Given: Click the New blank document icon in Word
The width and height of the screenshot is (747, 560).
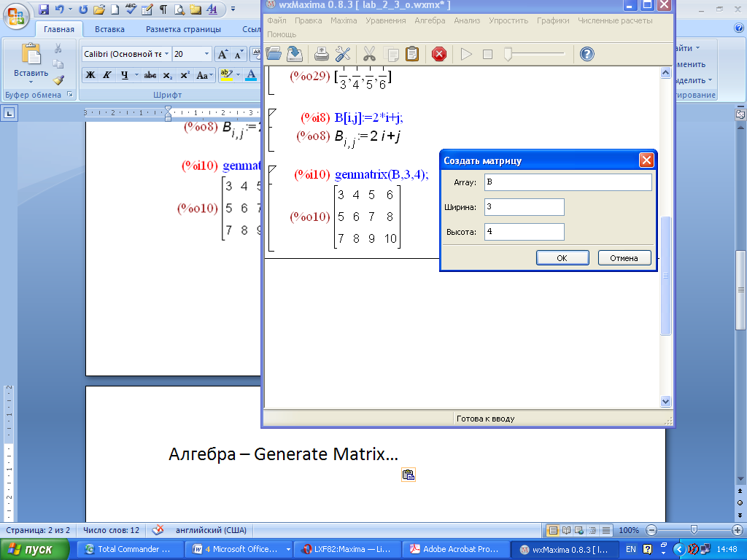Looking at the screenshot, I should (x=115, y=9).
